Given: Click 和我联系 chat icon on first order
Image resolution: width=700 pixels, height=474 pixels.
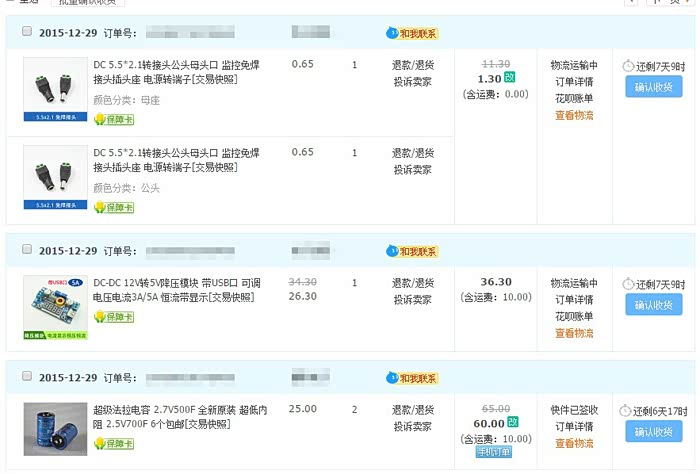Looking at the screenshot, I should click(412, 33).
